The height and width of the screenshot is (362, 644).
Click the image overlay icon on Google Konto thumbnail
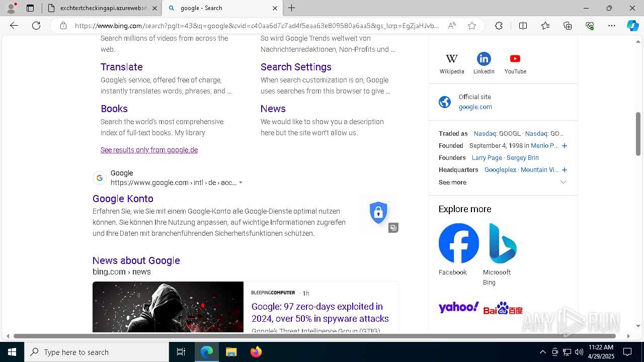(393, 228)
